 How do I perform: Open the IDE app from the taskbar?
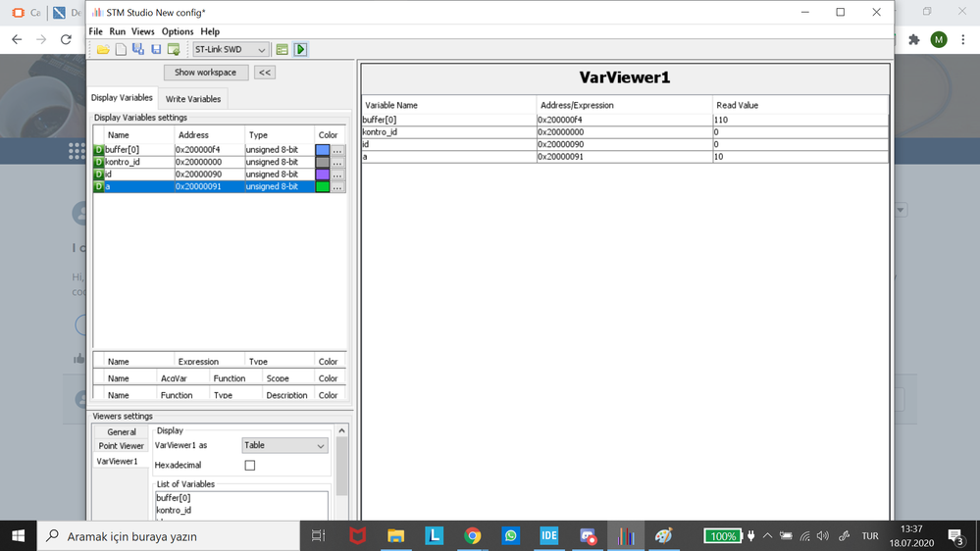point(548,536)
